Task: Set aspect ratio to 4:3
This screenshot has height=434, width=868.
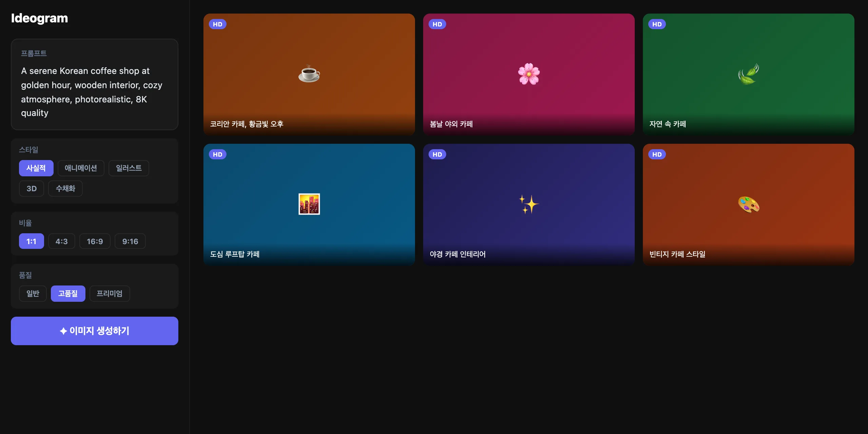Action: point(61,241)
